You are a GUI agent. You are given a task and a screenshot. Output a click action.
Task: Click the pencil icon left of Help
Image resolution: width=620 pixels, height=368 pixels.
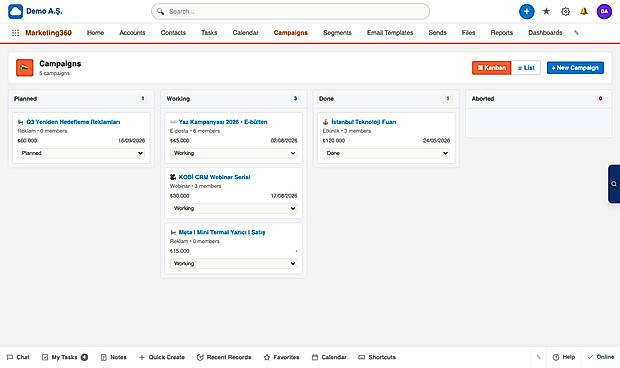pos(538,357)
